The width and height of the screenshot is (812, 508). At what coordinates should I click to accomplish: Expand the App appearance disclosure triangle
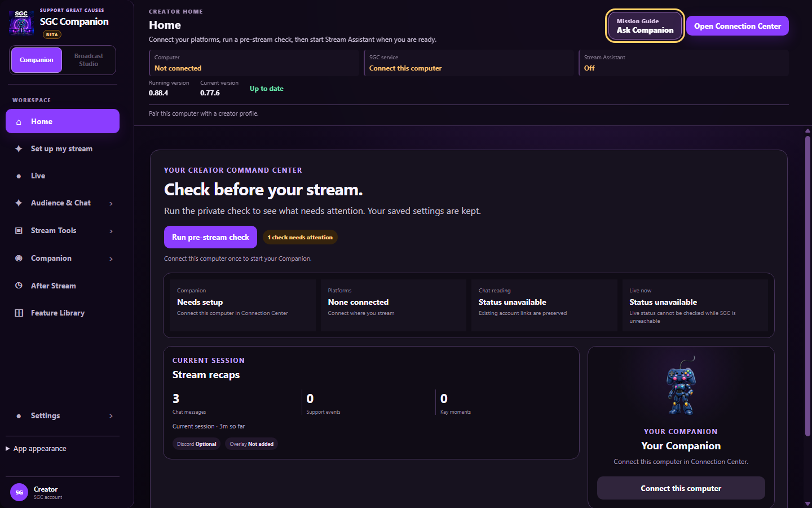click(x=8, y=449)
